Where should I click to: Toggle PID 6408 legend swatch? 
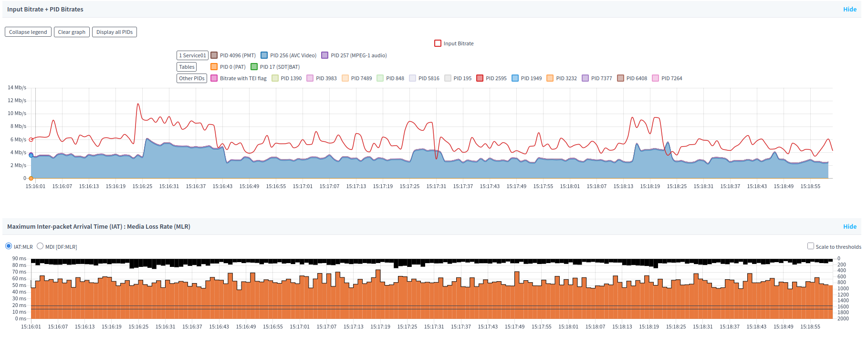(621, 78)
